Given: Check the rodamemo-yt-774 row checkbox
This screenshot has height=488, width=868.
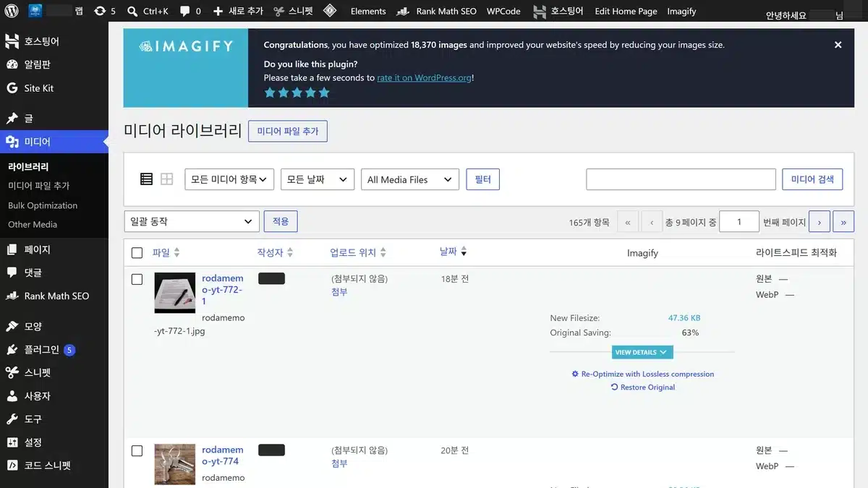Looking at the screenshot, I should point(137,450).
